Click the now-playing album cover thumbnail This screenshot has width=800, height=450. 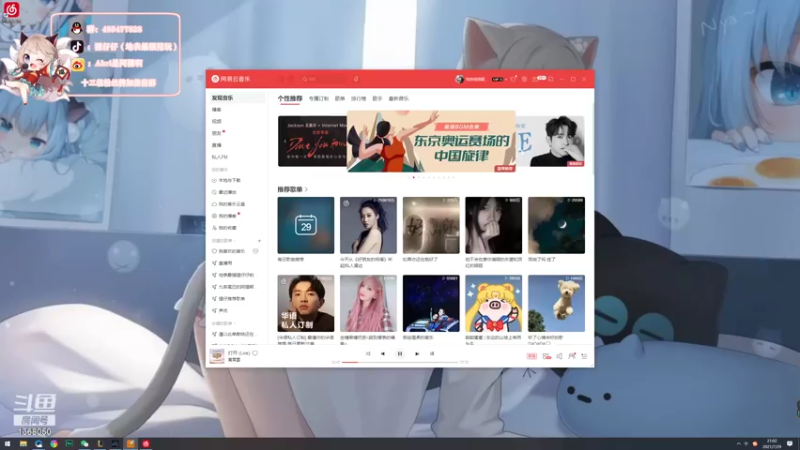tap(217, 356)
